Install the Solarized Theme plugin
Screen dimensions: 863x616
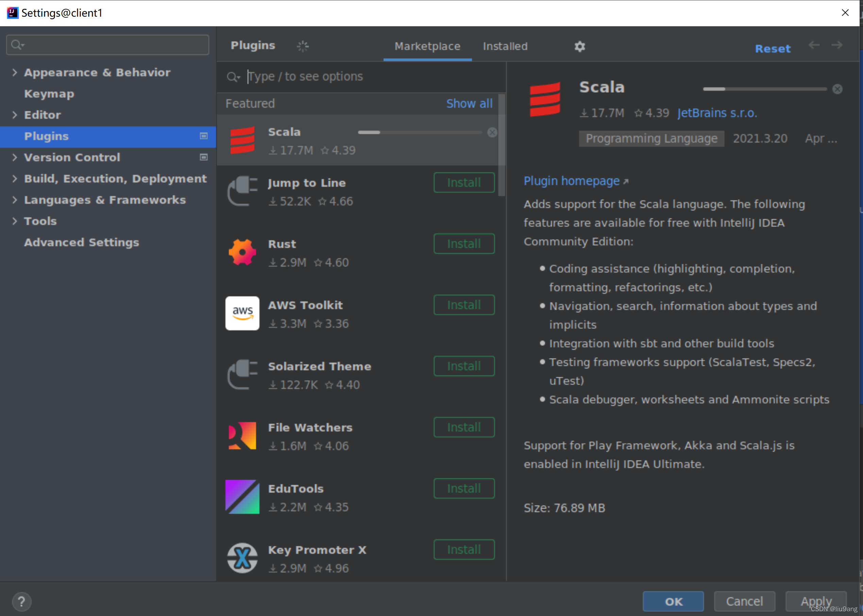[464, 366]
